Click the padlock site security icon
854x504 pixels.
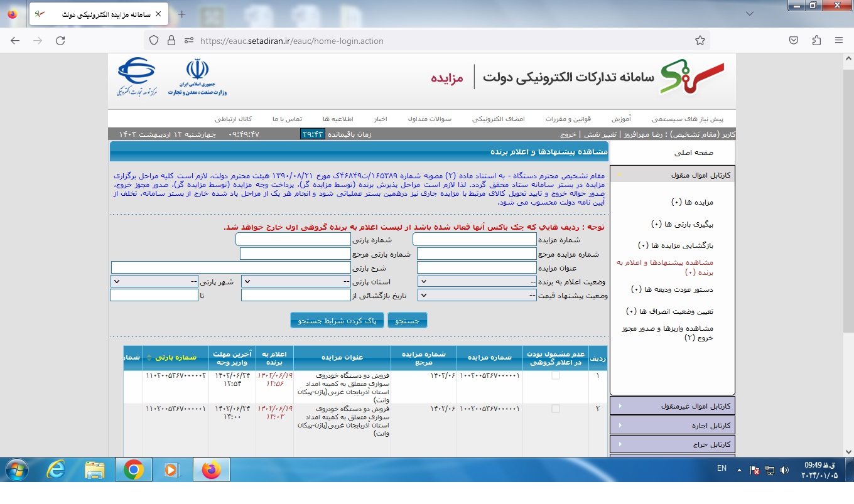[171, 41]
